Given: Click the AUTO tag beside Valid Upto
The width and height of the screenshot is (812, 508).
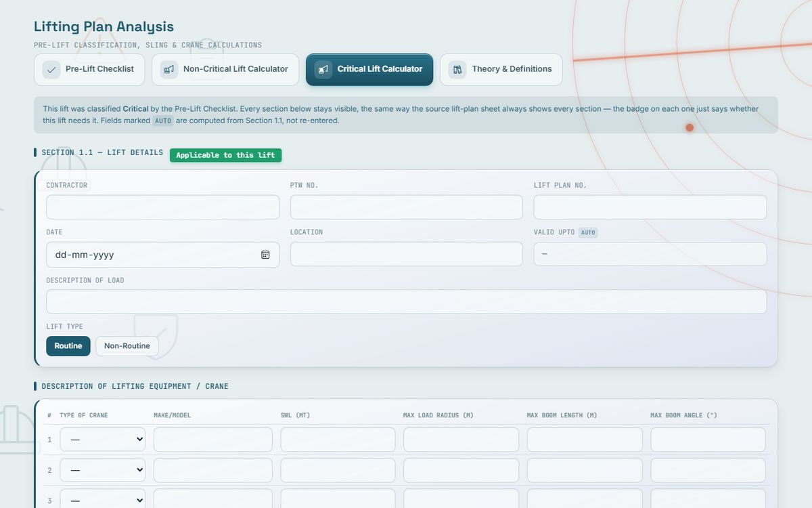Looking at the screenshot, I should [588, 232].
